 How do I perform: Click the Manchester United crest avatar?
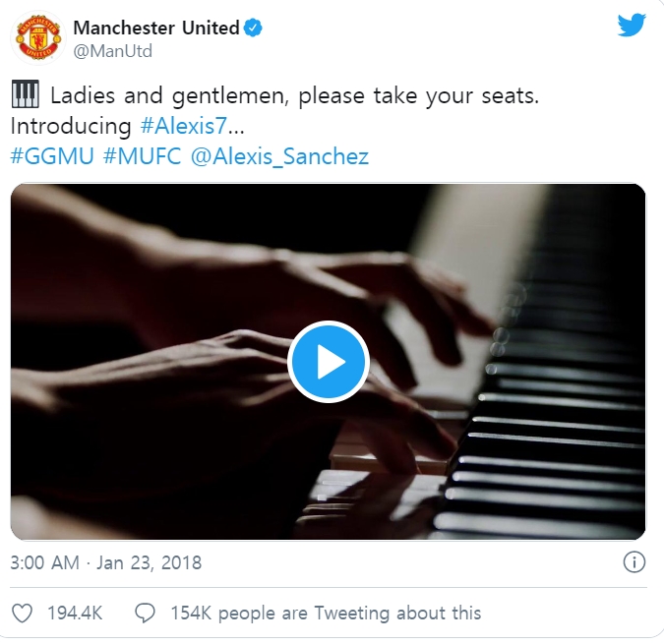pyautogui.click(x=38, y=38)
